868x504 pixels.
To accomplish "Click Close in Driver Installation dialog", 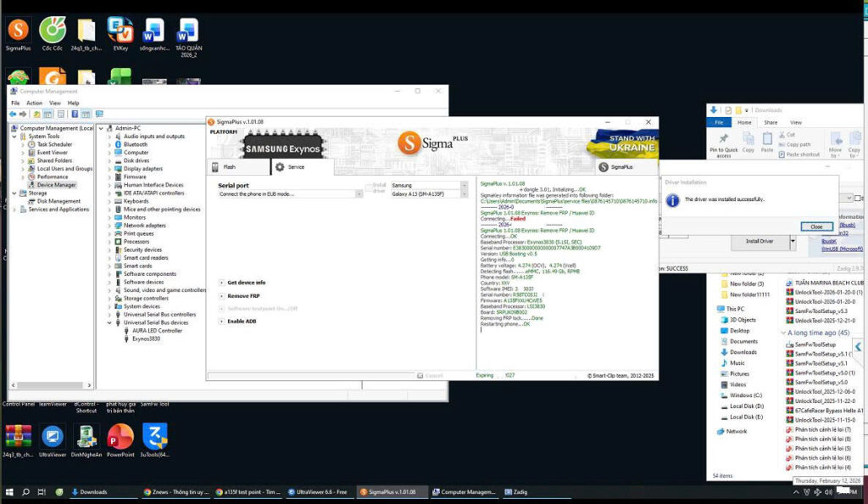I will [x=815, y=227].
